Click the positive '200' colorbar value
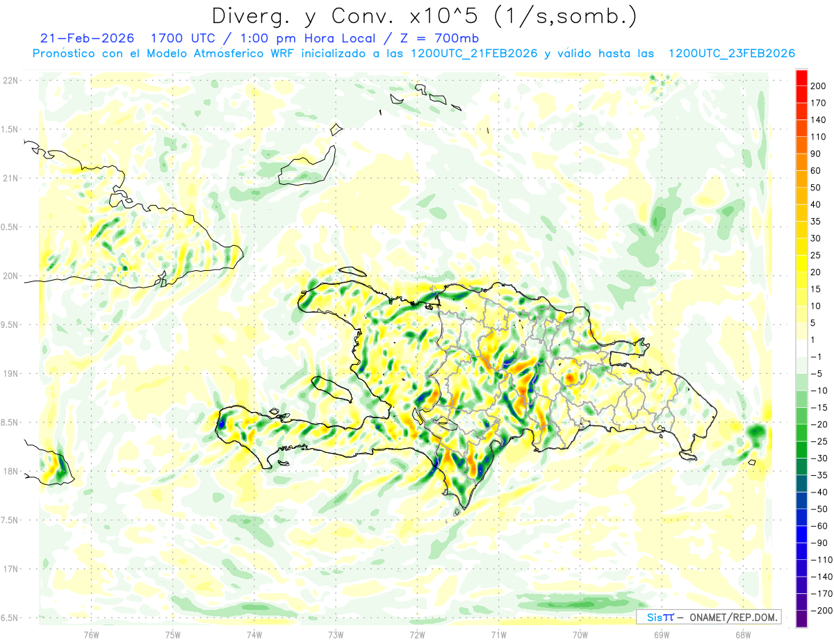The width and height of the screenshot is (834, 644). [x=818, y=85]
